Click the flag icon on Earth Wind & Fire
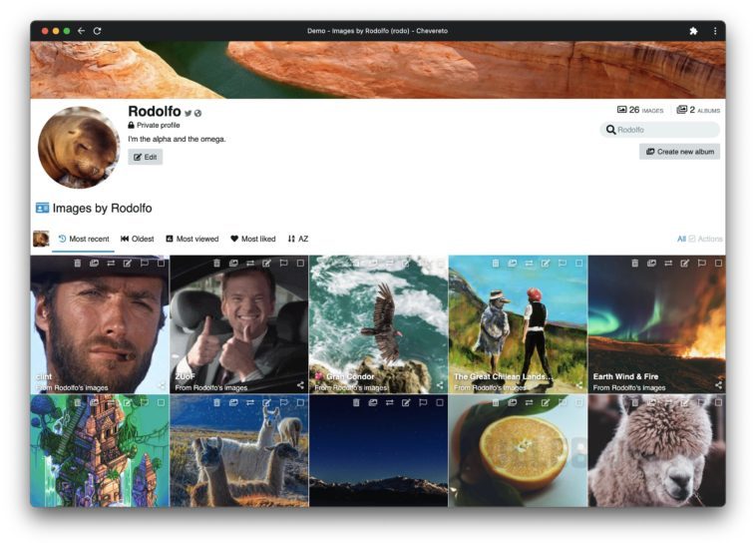Screen dimensions: 756x547 coord(702,264)
